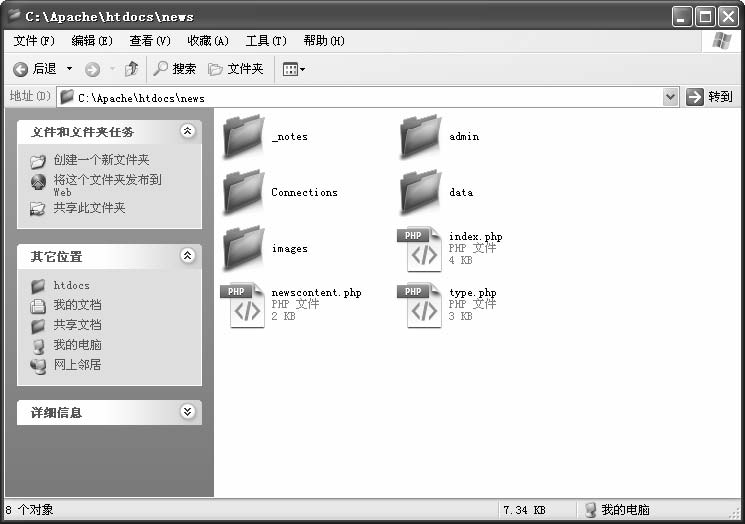Screen dimensions: 745x524
Task: Select the type.php file icon
Action: tap(420, 305)
